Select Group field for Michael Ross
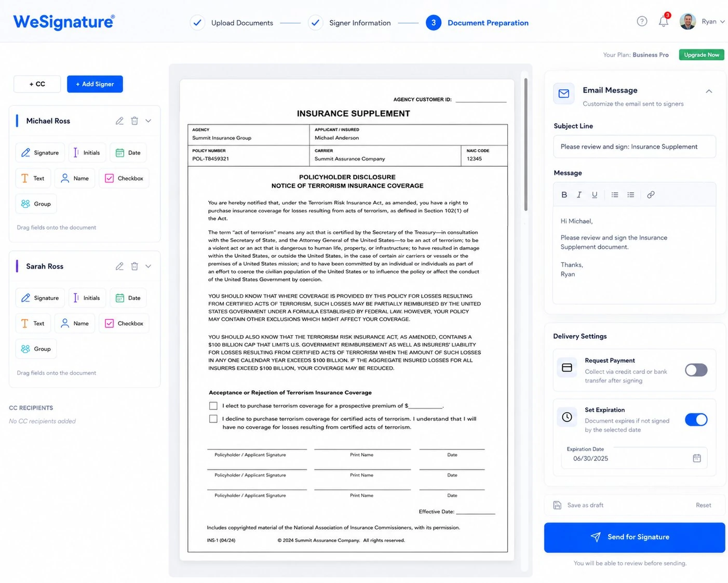728x583 pixels. pyautogui.click(x=36, y=204)
